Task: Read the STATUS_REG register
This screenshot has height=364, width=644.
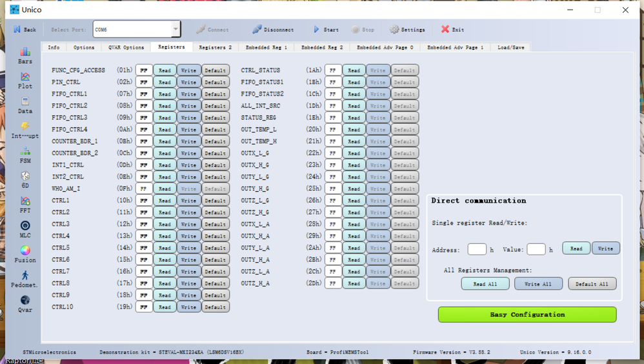Action: pyautogui.click(x=354, y=117)
